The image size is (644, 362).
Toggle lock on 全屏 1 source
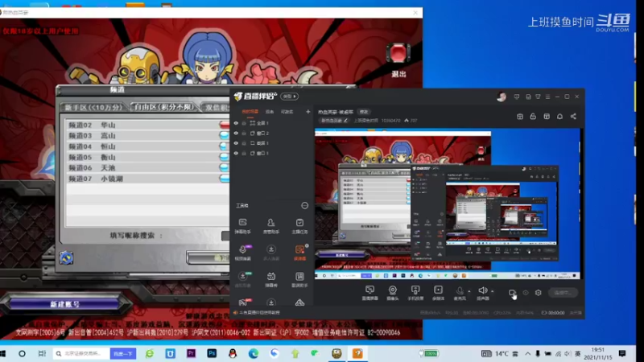[244, 123]
